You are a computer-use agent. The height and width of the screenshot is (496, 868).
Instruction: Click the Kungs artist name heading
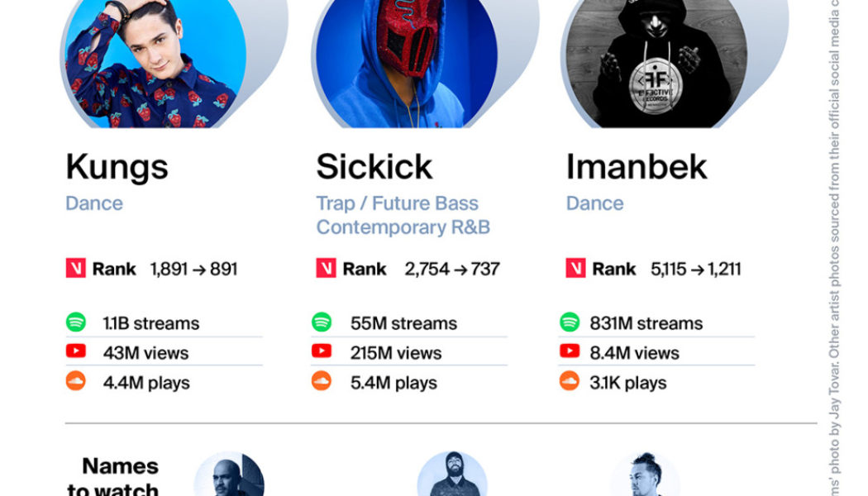(x=117, y=167)
